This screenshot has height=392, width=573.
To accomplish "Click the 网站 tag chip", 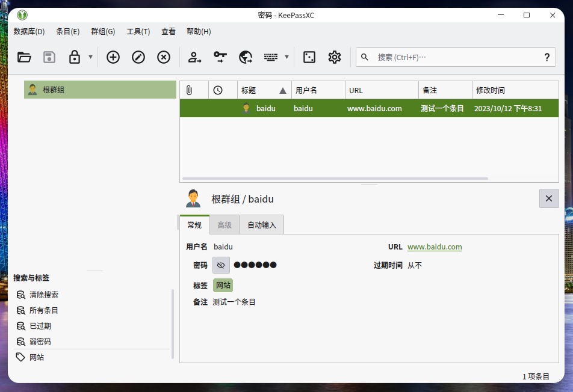I will click(x=223, y=285).
